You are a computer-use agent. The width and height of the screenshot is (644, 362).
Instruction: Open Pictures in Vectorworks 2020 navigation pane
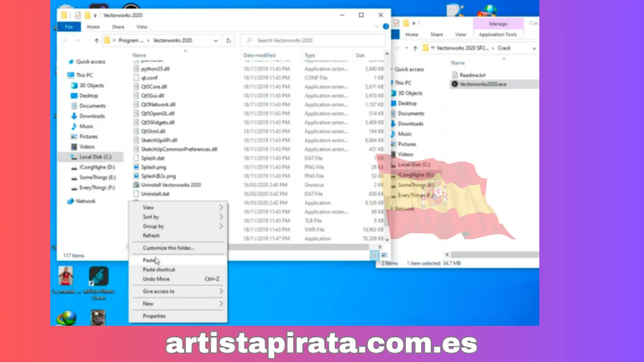[84, 137]
